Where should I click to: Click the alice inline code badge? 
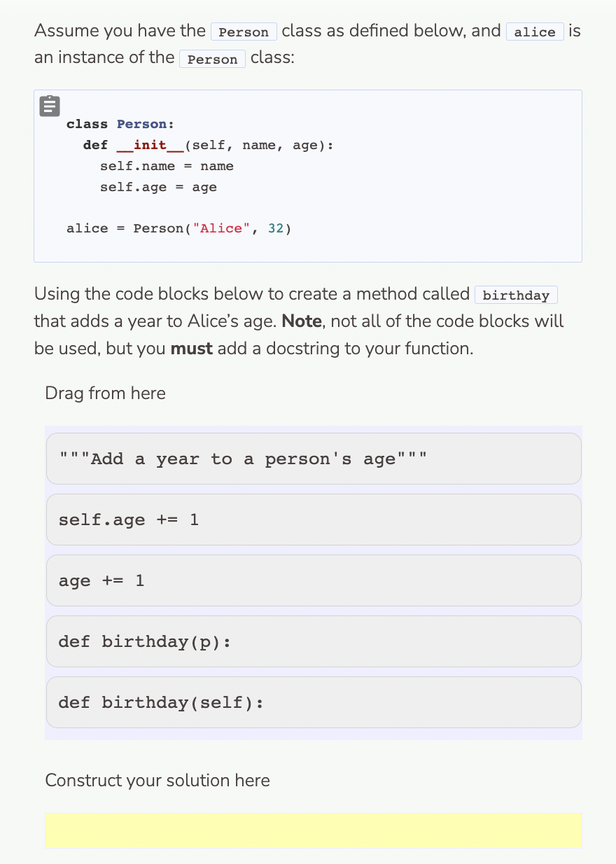[535, 32]
